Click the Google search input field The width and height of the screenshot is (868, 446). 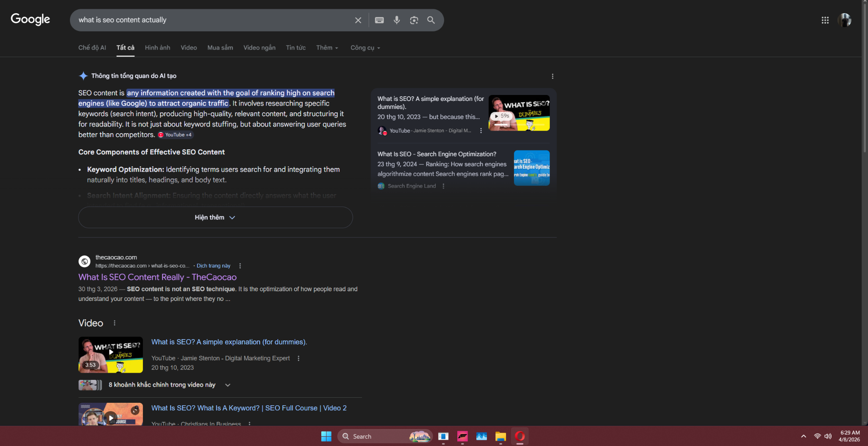212,20
